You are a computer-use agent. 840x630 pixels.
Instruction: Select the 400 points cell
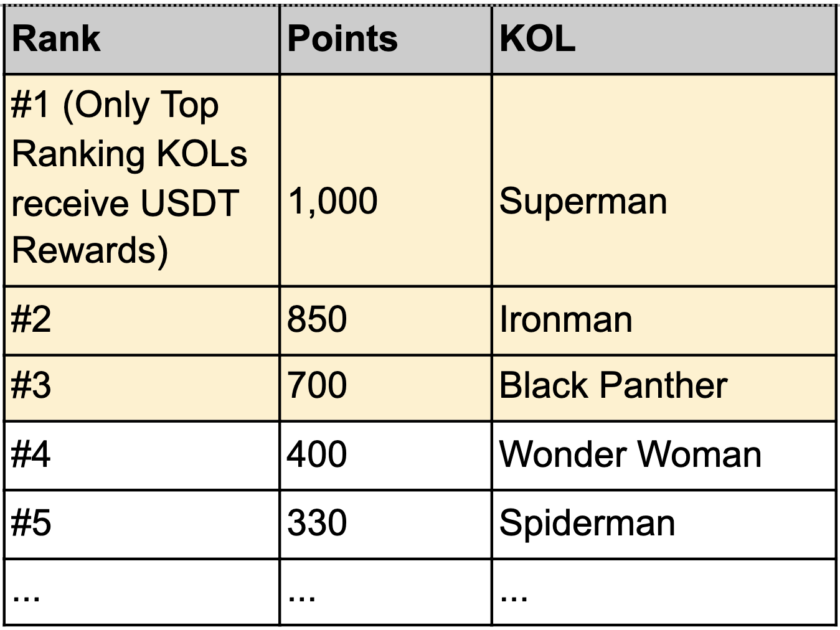pos(385,455)
